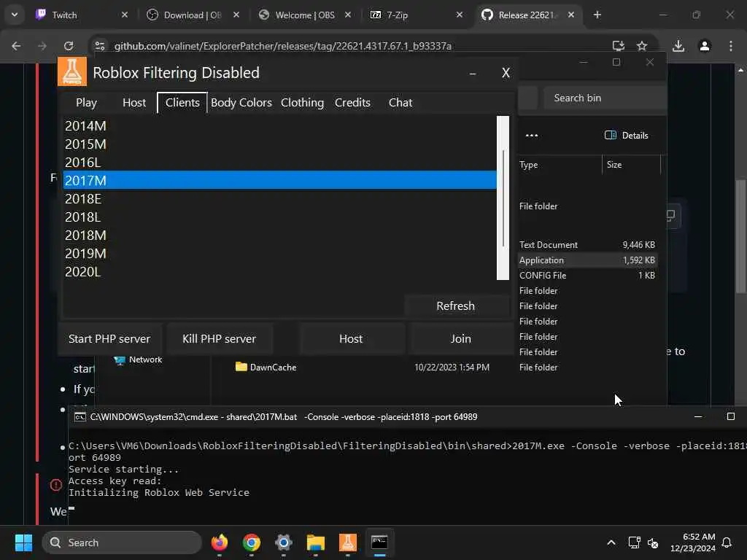Switch to the Download OBS tab
747x560 pixels.
coord(192,15)
